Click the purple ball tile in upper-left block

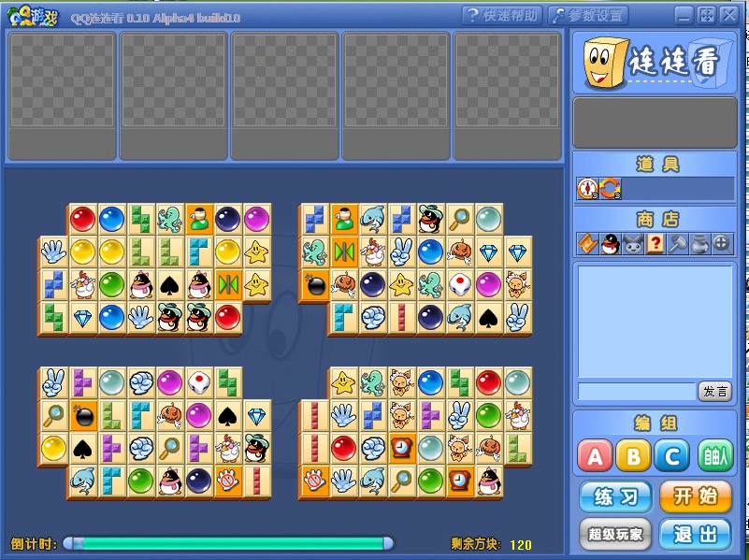(257, 219)
